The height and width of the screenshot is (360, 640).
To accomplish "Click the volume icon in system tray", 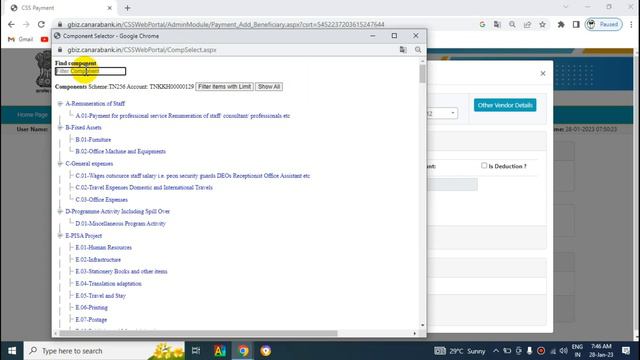I will point(564,351).
